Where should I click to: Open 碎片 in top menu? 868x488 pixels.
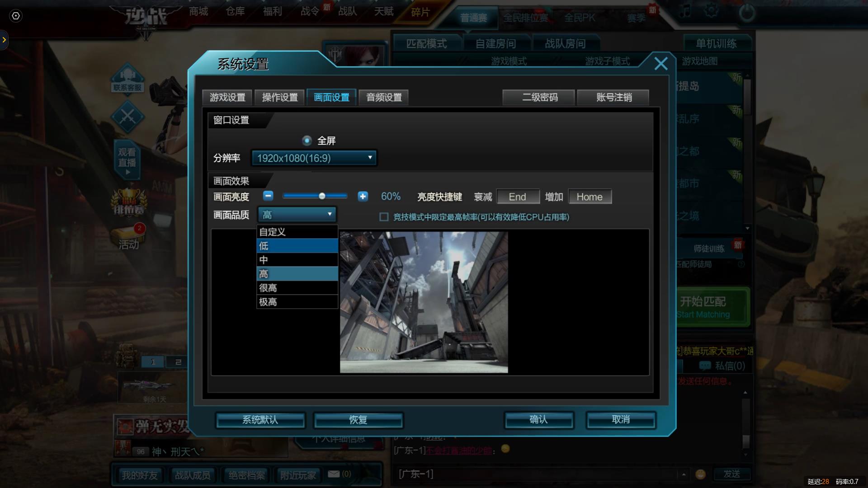tap(420, 12)
